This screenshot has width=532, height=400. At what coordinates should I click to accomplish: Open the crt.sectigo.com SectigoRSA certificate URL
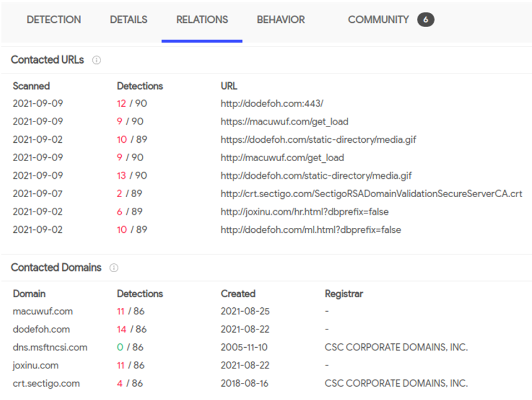[x=371, y=193]
